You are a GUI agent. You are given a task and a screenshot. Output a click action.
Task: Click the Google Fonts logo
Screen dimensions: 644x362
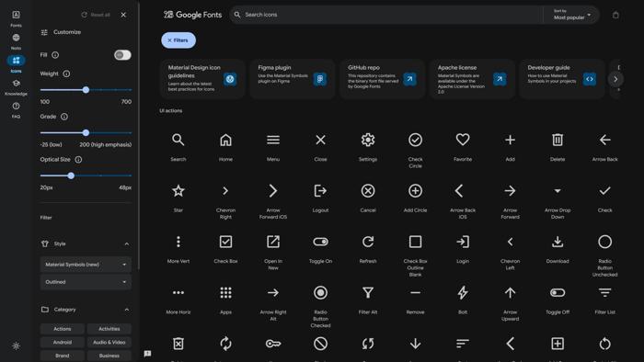pos(192,15)
